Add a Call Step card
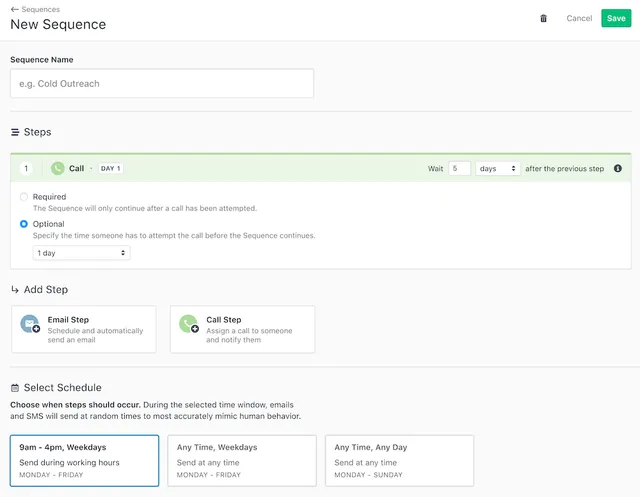The image size is (640, 497). coord(242,329)
